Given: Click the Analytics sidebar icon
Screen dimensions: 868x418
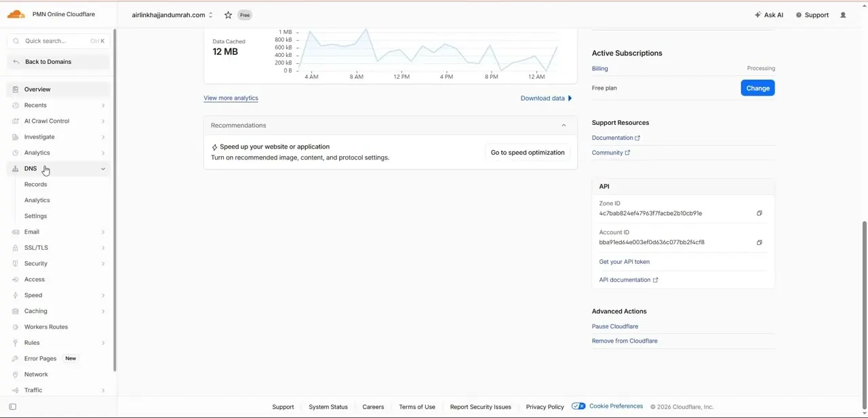Looking at the screenshot, I should [x=15, y=153].
